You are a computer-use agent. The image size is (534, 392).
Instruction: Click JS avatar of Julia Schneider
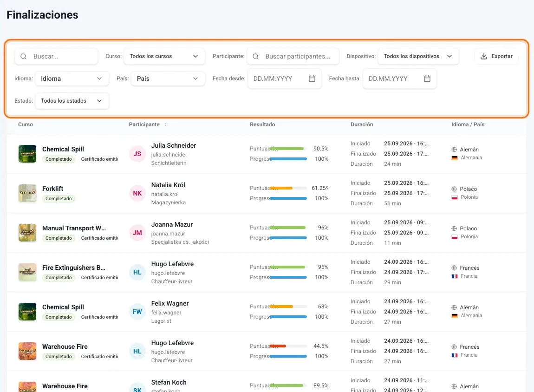point(137,154)
